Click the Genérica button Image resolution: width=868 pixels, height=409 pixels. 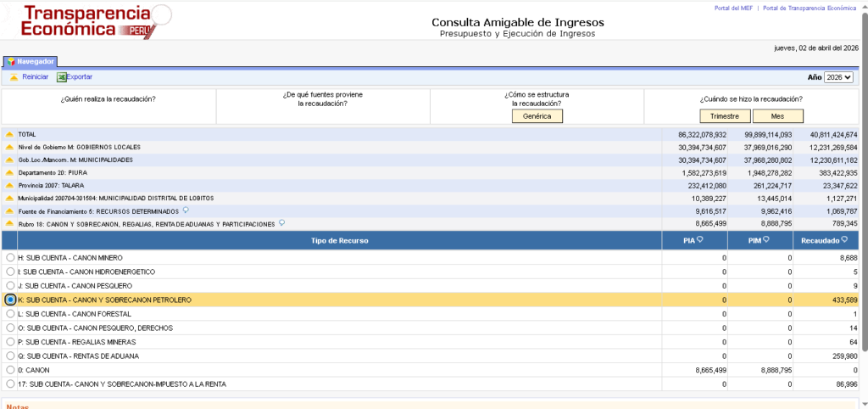click(x=537, y=116)
